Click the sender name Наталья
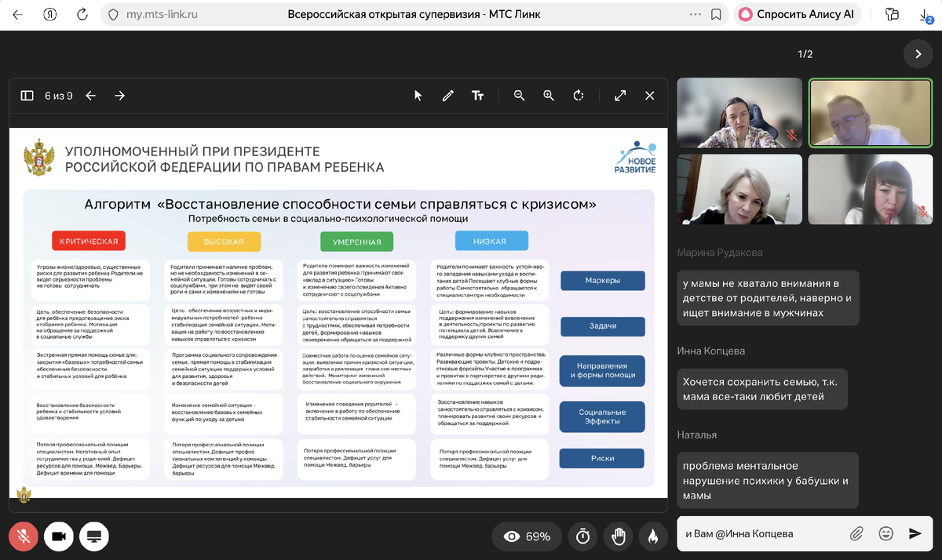 pos(697,435)
